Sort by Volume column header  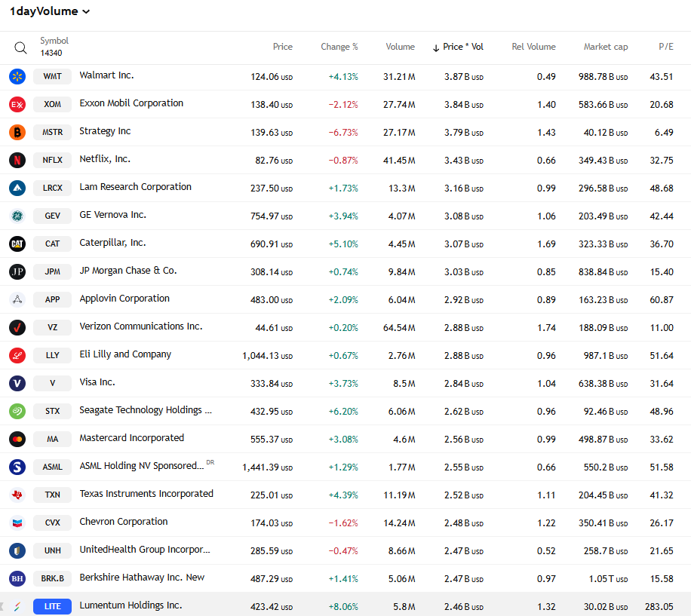(400, 47)
